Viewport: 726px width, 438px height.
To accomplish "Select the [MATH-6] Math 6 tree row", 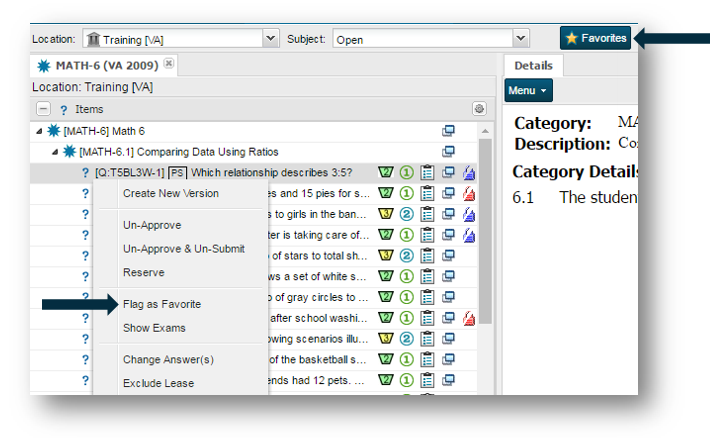I will click(x=253, y=131).
